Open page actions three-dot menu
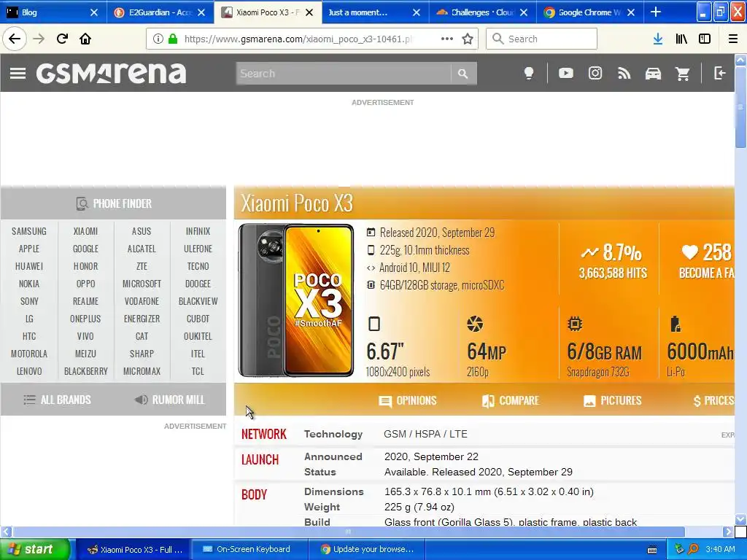 [x=447, y=39]
